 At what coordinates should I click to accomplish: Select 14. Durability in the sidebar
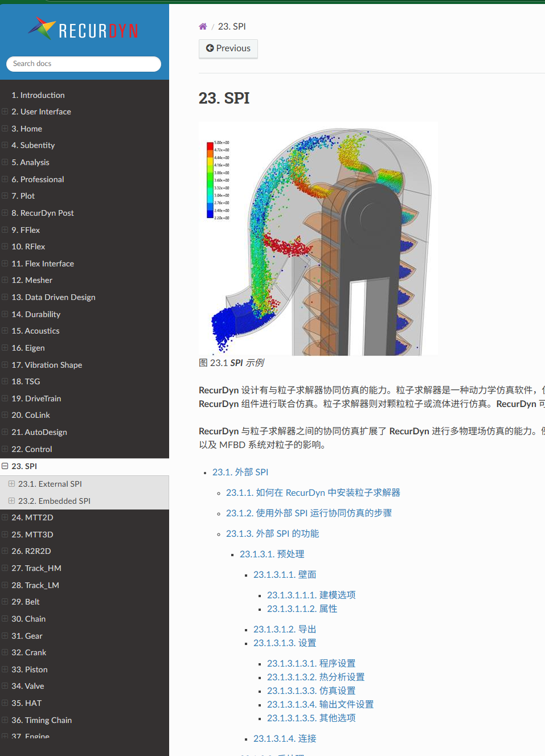(36, 314)
